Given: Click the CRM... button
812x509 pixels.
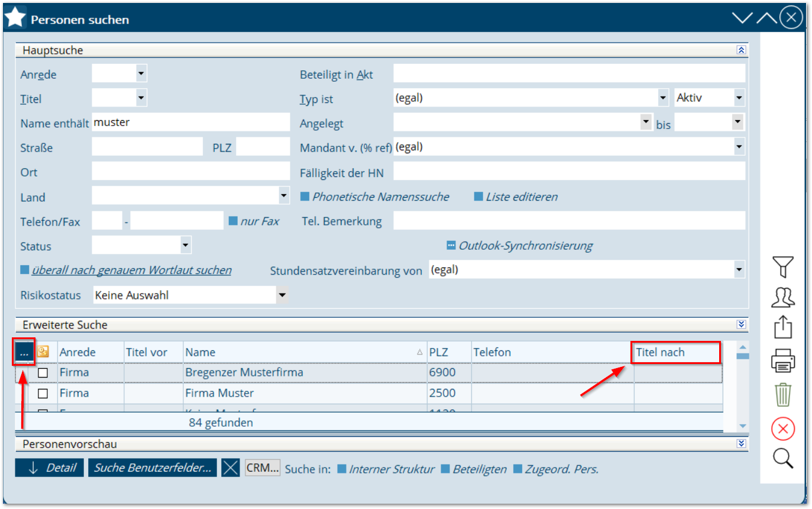Looking at the screenshot, I should pyautogui.click(x=263, y=468).
